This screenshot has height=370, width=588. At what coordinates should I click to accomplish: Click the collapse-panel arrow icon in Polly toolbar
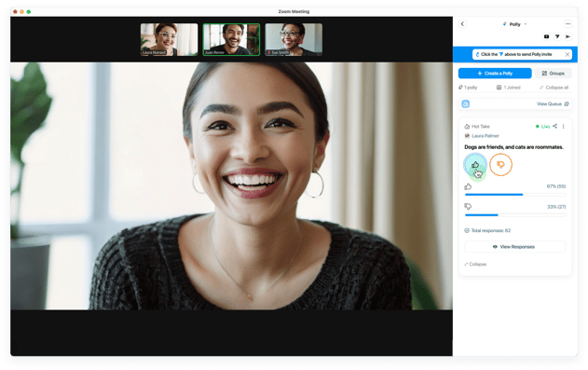click(x=567, y=36)
